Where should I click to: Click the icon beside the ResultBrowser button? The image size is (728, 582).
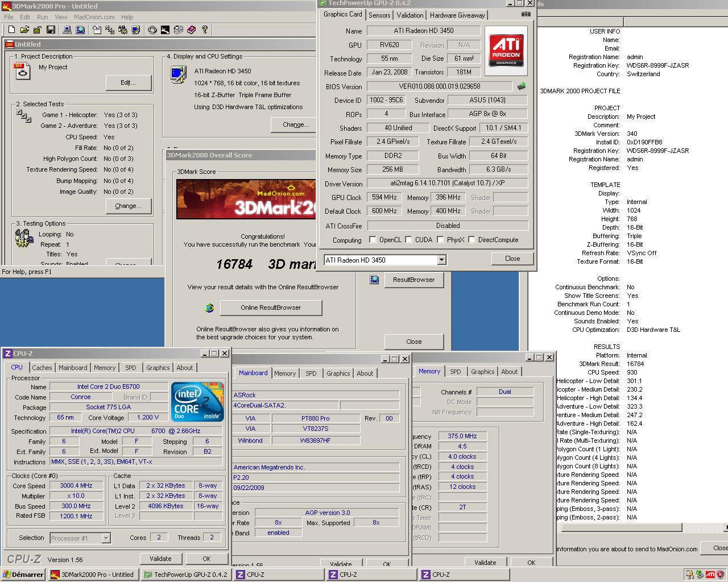click(374, 280)
